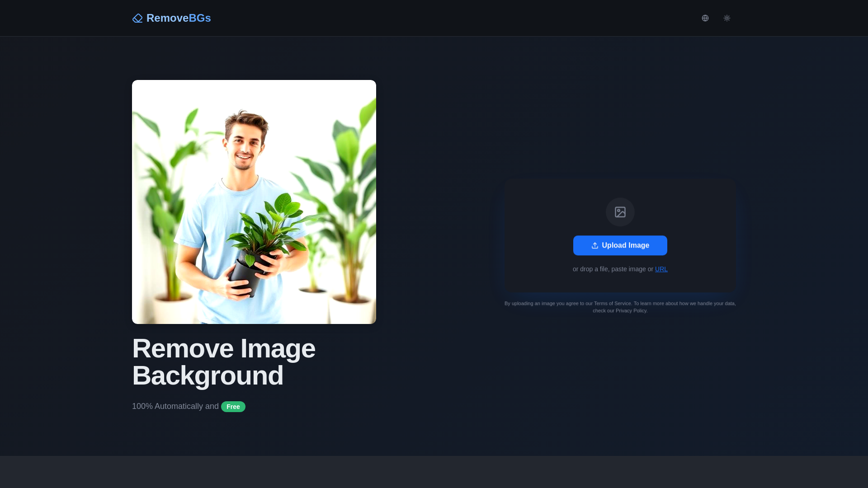Click the "Remove Image Background" heading
This screenshot has height=488, width=868.
point(223,361)
